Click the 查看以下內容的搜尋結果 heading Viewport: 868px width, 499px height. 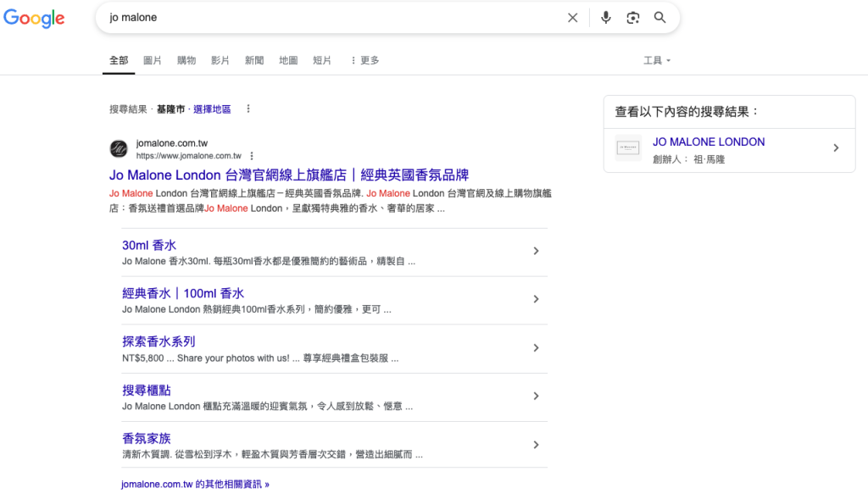click(x=687, y=112)
